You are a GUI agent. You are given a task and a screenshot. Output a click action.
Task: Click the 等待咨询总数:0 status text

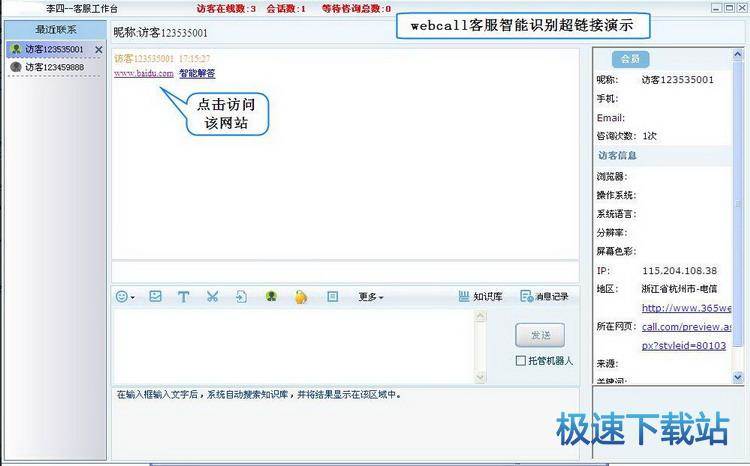tap(356, 9)
